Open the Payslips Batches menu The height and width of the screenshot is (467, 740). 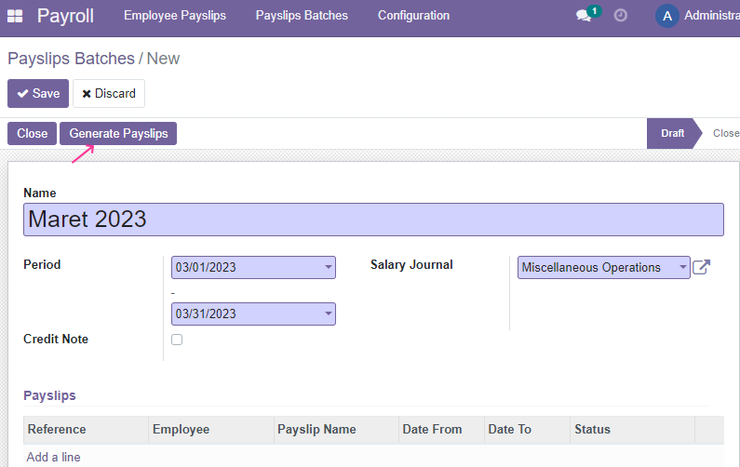(302, 16)
